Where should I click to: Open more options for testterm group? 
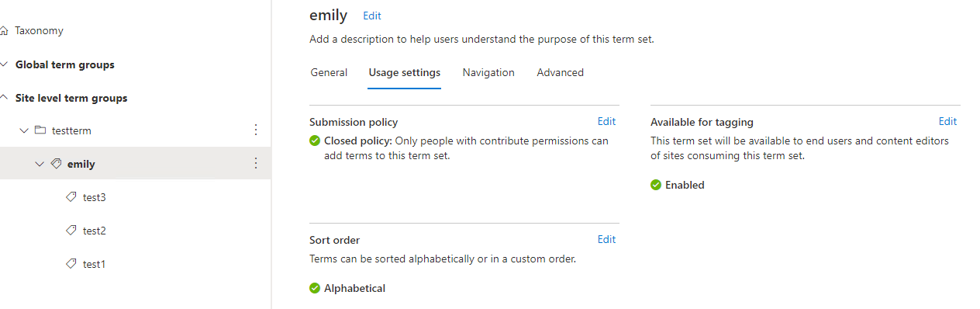tap(256, 130)
